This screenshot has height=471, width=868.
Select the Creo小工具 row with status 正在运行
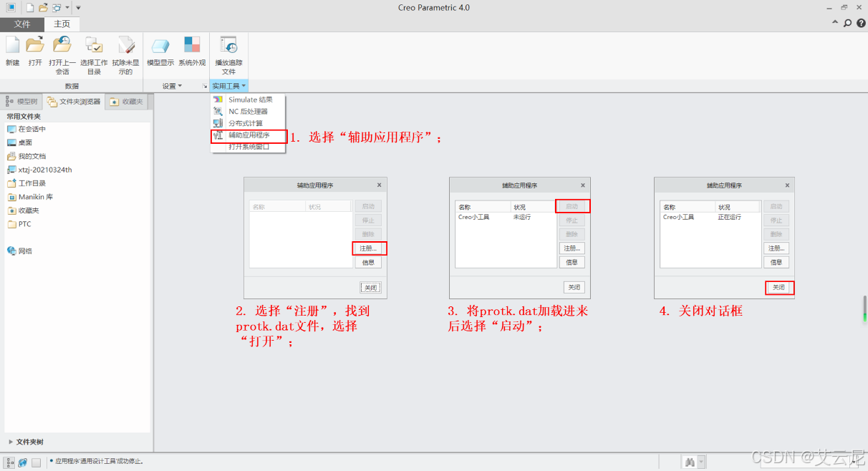[x=711, y=217]
